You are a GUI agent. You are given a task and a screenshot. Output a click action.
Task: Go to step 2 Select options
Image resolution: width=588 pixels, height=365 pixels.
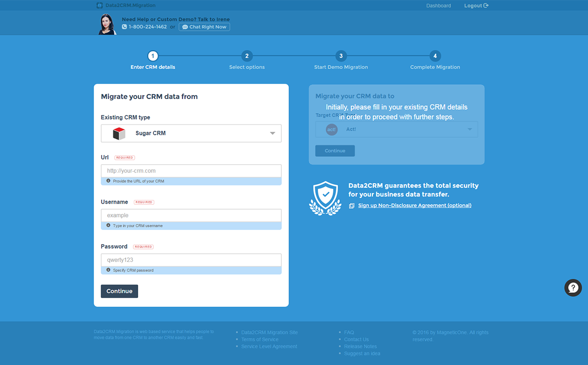pyautogui.click(x=247, y=56)
